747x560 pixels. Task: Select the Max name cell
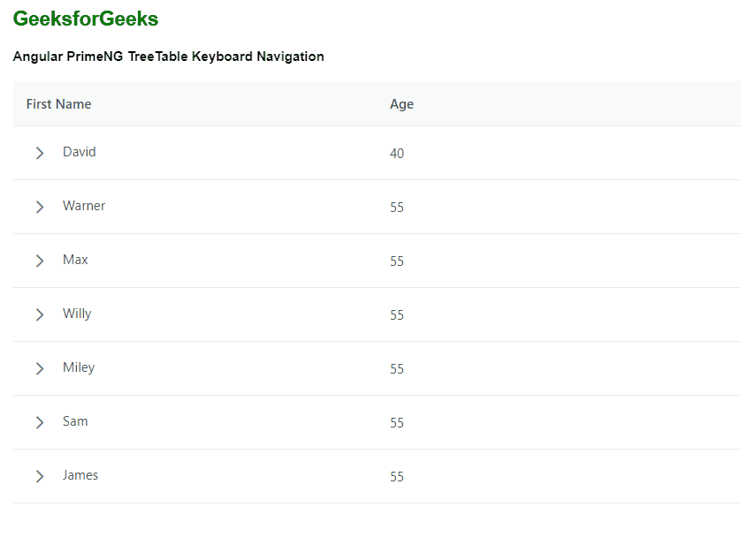coord(75,260)
